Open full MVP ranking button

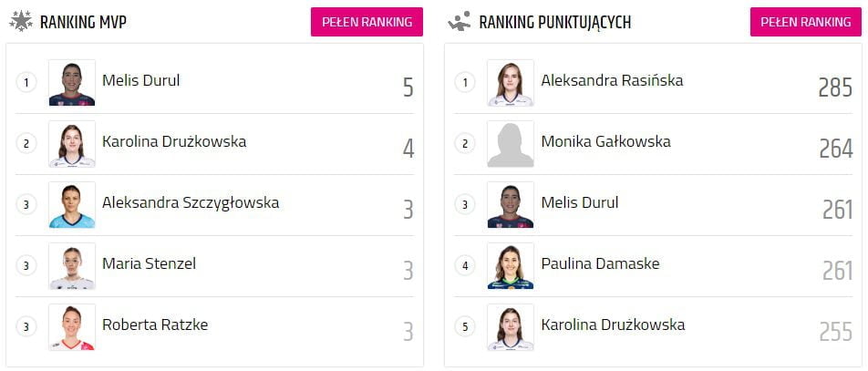(x=367, y=22)
